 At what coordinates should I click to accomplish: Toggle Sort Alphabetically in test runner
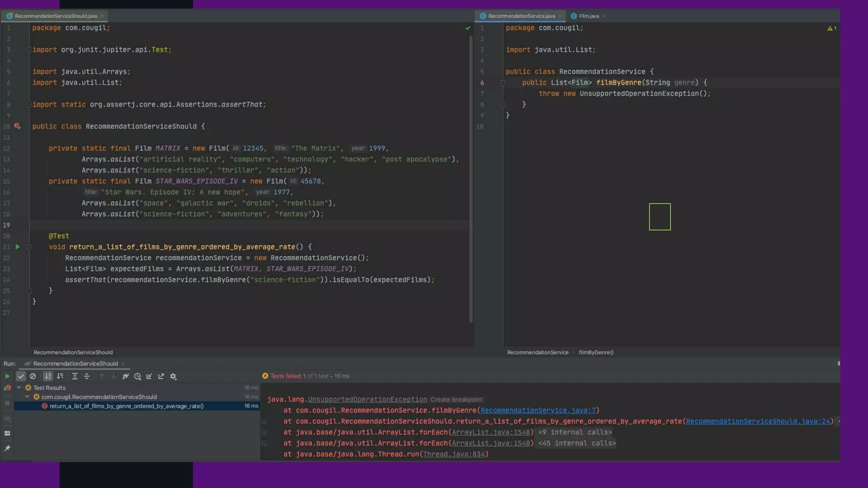48,376
